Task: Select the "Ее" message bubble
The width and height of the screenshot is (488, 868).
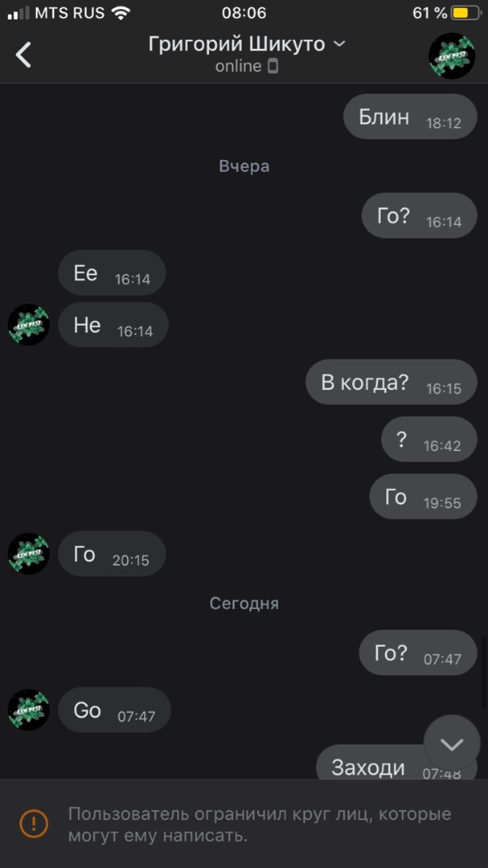Action: [112, 273]
